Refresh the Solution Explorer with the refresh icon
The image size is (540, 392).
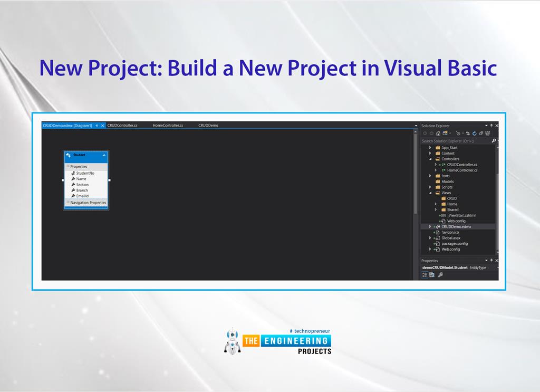pyautogui.click(x=475, y=133)
